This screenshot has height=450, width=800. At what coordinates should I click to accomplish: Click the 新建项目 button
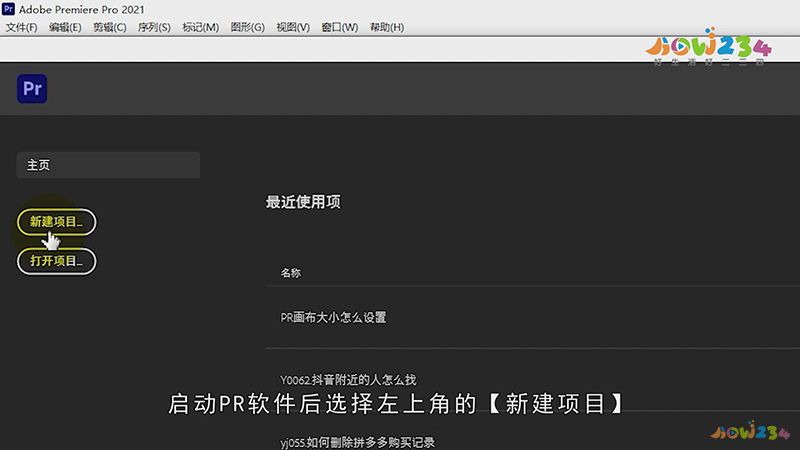coord(57,222)
